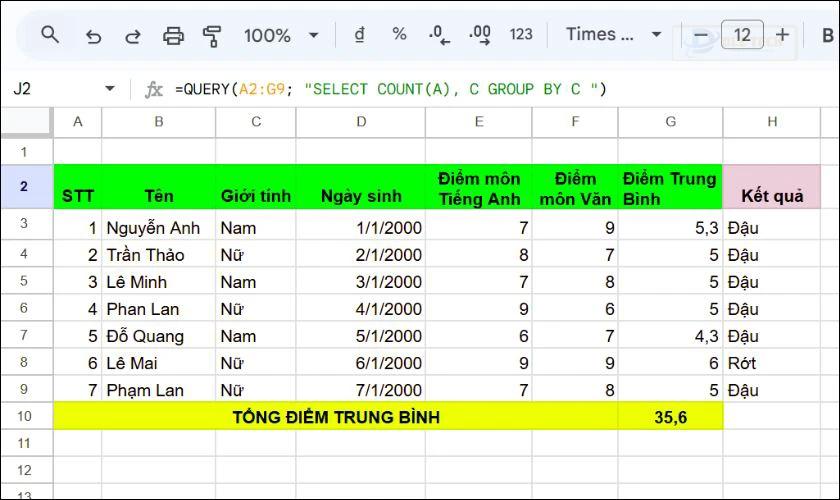Click the Kết quả header cell
840x500 pixels.
click(772, 187)
